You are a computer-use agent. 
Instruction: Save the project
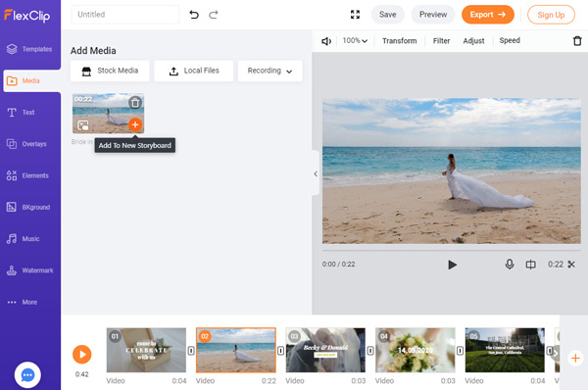point(387,15)
